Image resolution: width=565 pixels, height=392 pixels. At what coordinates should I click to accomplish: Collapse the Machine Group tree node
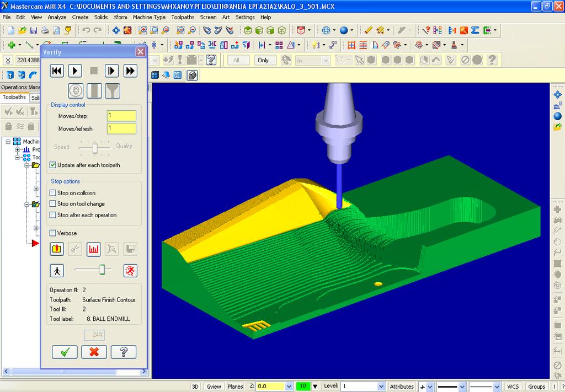pyautogui.click(x=8, y=142)
